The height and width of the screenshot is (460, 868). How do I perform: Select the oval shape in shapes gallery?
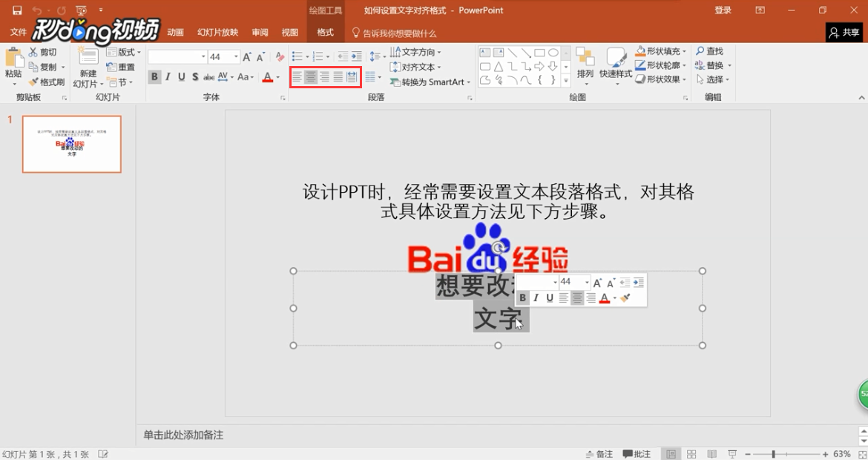(x=553, y=53)
